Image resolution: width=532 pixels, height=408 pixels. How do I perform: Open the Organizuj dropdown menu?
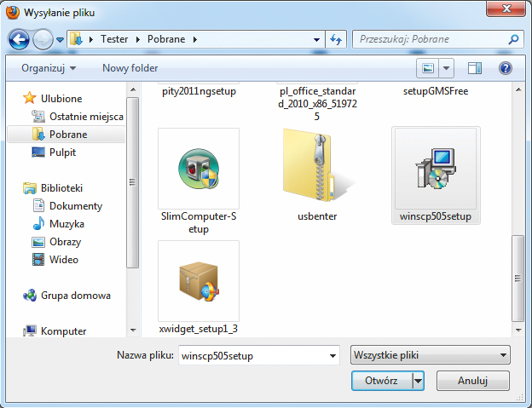[49, 67]
